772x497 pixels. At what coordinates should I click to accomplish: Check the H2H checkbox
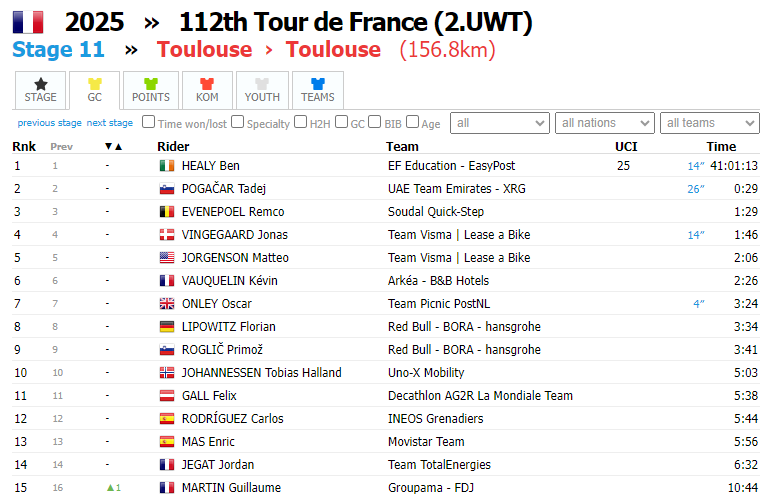(x=301, y=123)
